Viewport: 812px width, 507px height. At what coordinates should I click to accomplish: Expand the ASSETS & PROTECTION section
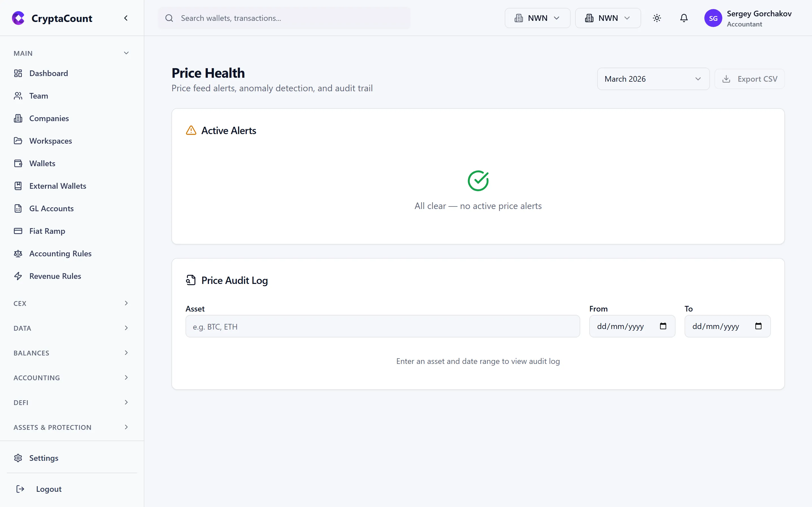pyautogui.click(x=70, y=427)
